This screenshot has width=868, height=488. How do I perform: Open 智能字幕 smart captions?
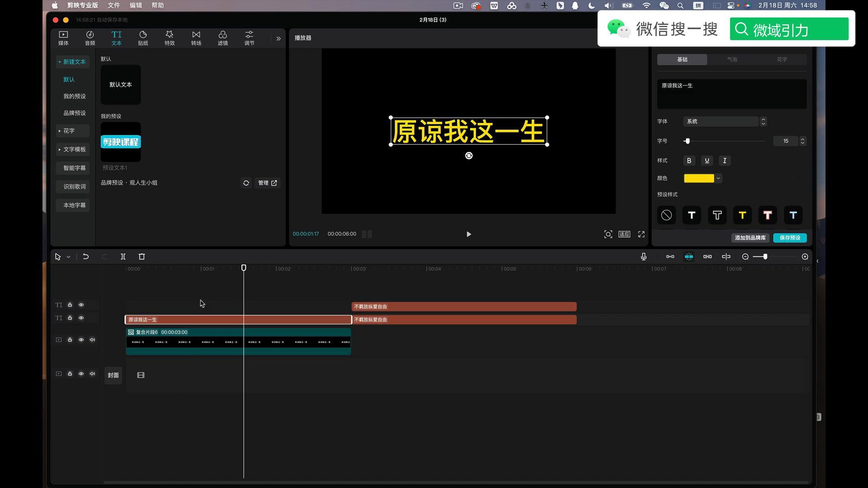click(73, 168)
